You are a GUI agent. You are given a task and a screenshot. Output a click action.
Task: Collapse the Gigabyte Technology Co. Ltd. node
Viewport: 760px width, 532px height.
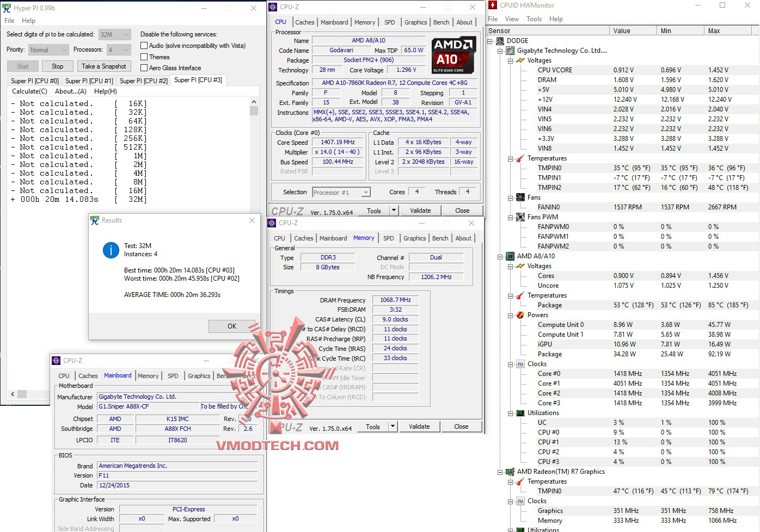tap(500, 51)
